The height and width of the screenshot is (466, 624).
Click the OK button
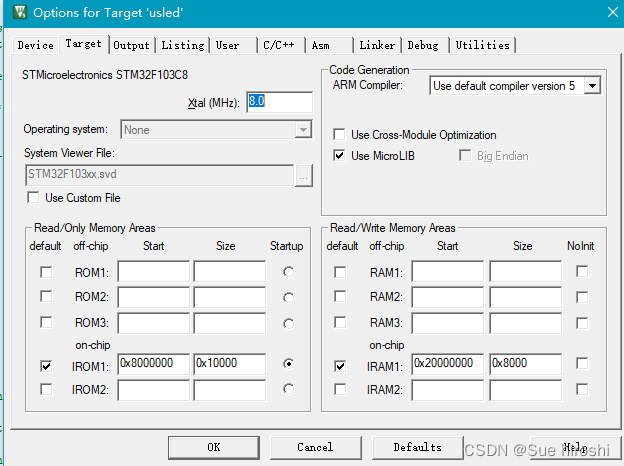[214, 448]
